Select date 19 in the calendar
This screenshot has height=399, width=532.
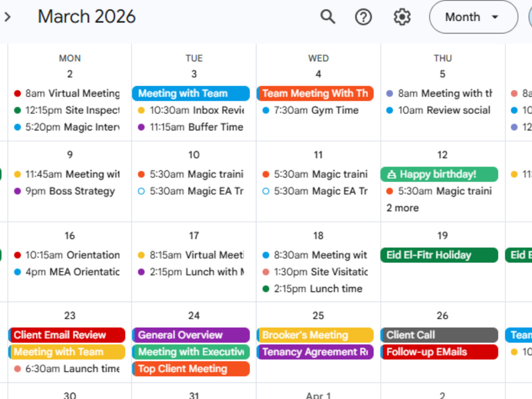[x=443, y=236]
